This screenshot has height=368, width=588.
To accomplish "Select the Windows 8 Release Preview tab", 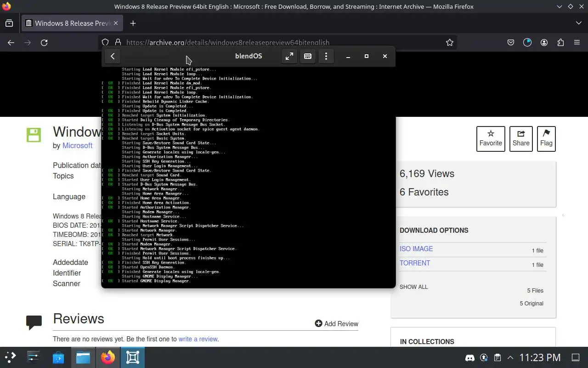I will tap(72, 23).
